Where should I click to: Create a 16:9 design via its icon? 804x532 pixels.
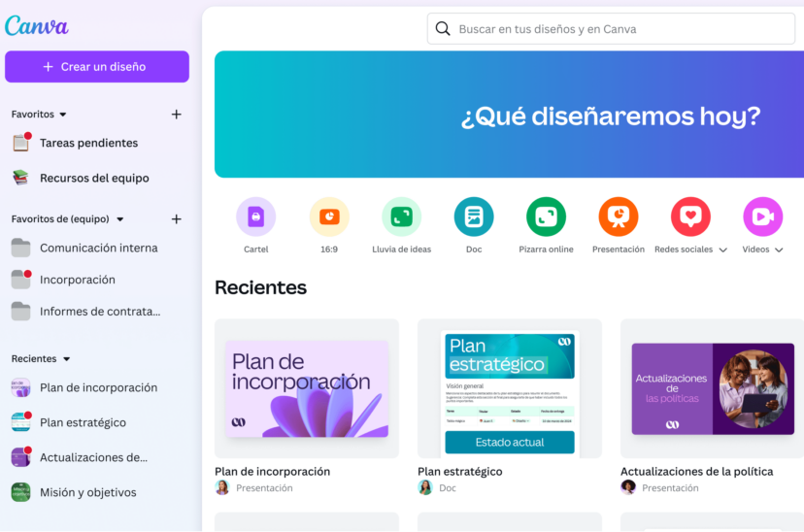(x=329, y=216)
